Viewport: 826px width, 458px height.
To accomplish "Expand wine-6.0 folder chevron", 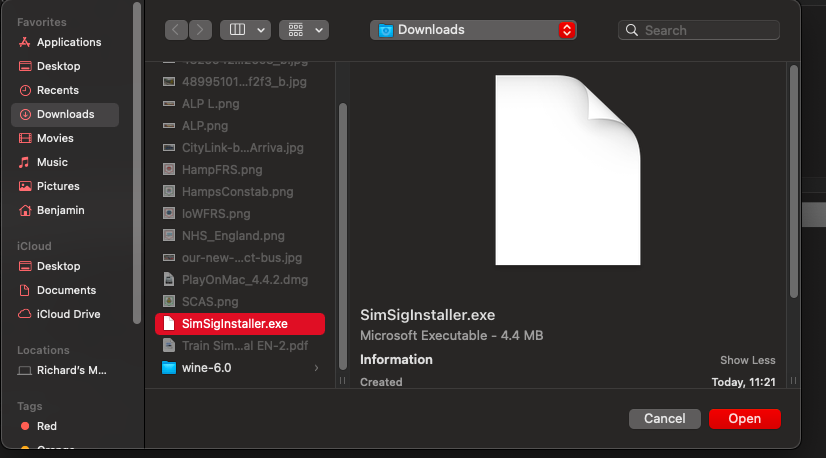I will click(316, 368).
